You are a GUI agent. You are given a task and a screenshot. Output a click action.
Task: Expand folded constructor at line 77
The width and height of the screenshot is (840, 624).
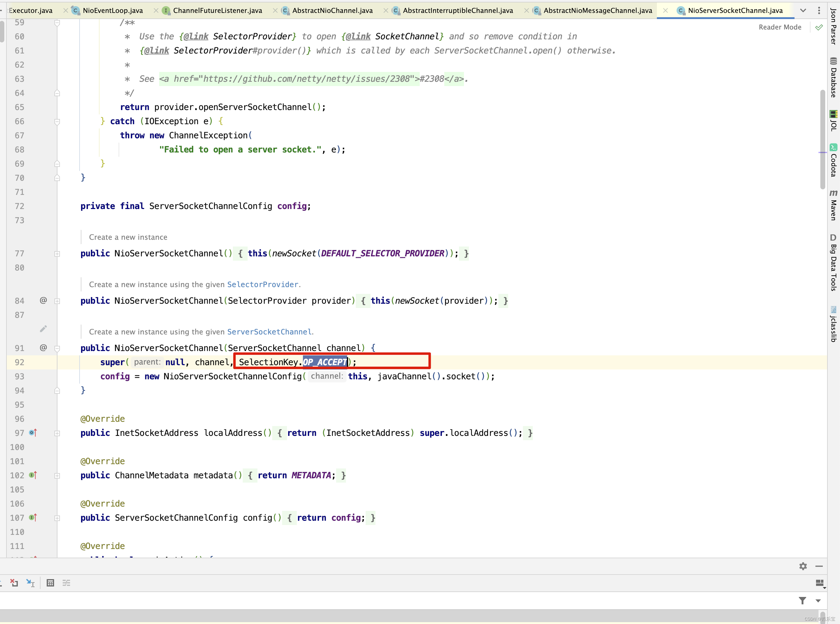tap(57, 254)
